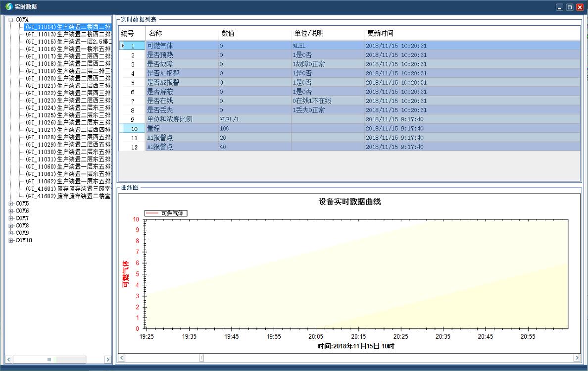Expand the COM10 tree node
Image resolution: width=588 pixels, height=371 pixels.
point(11,241)
